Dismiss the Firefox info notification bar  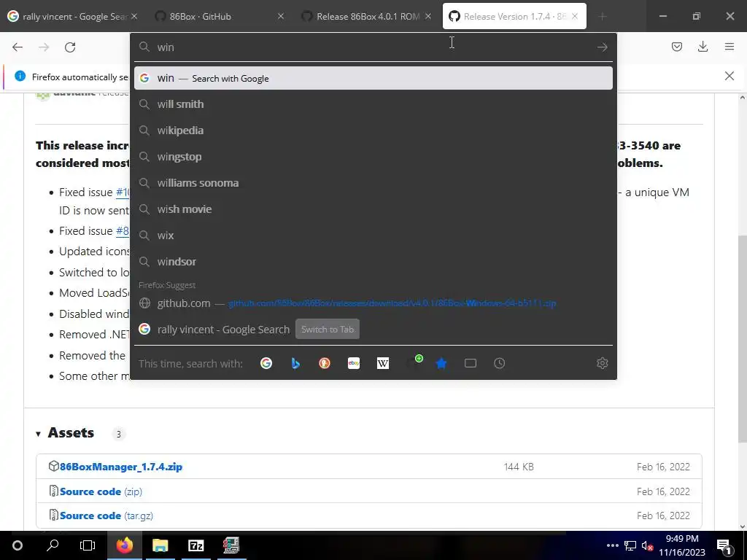pyautogui.click(x=729, y=76)
